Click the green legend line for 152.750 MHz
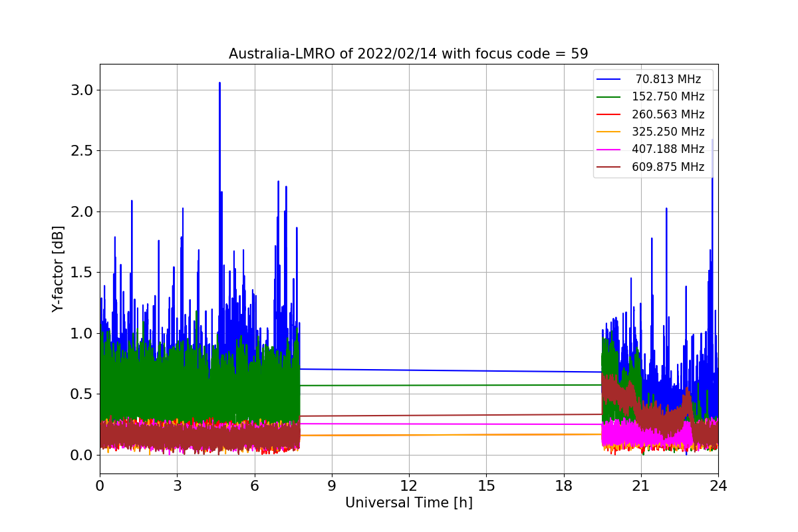 610,97
